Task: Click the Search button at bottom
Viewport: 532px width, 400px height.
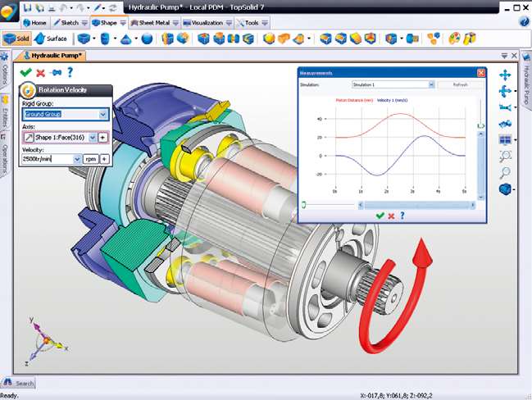Action: click(19, 383)
